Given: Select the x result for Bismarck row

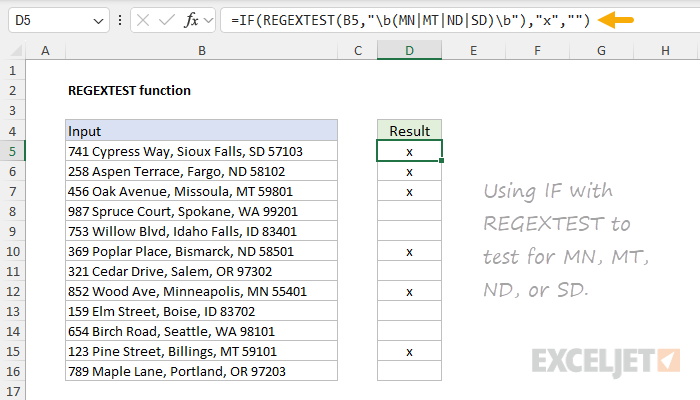Looking at the screenshot, I should [x=409, y=251].
